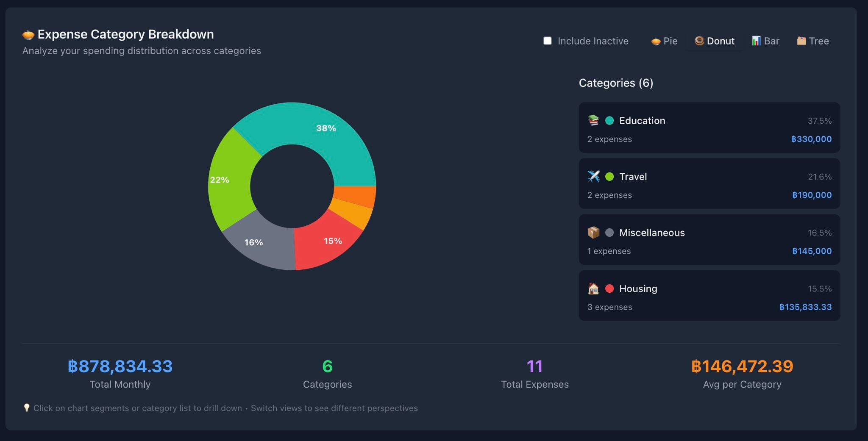The height and width of the screenshot is (441, 868).
Task: Click the gray Miscellaneous color dot
Action: click(x=609, y=233)
